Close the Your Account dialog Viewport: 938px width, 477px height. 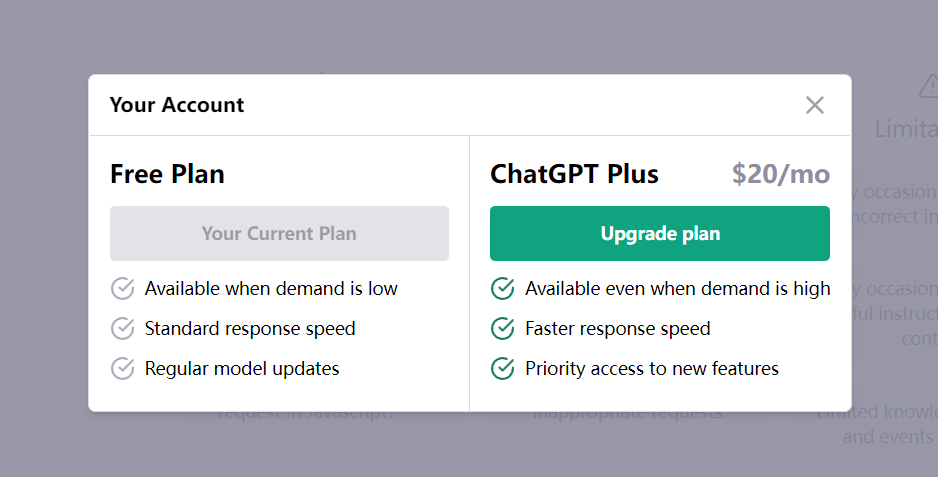[815, 105]
